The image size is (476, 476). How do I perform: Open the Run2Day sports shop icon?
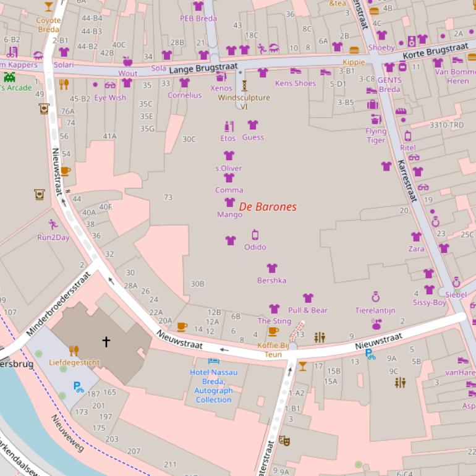tap(53, 225)
